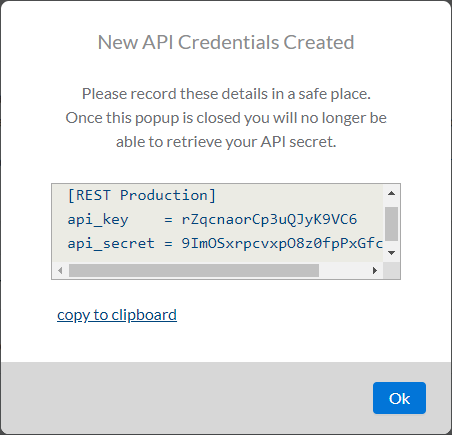Click the api_key value rZqcnaorCp3uQJyK9VC6

click(269, 220)
